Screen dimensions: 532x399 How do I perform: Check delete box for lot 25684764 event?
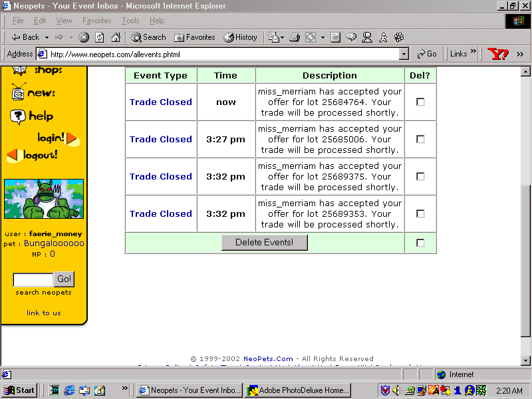tap(420, 102)
